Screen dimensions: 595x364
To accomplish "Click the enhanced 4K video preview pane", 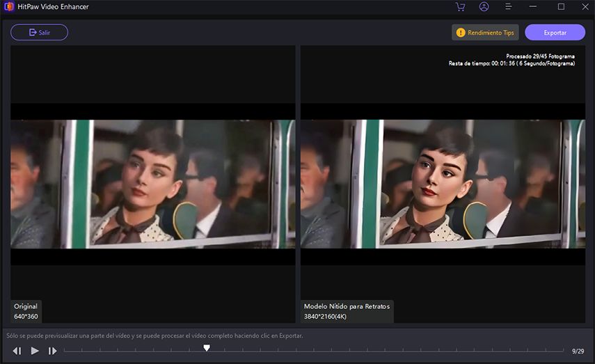I will pyautogui.click(x=443, y=184).
